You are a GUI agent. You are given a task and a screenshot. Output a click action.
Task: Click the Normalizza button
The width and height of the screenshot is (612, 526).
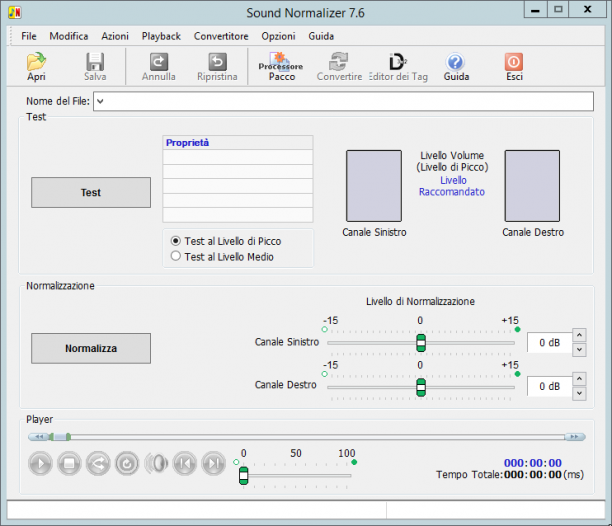tap(91, 348)
